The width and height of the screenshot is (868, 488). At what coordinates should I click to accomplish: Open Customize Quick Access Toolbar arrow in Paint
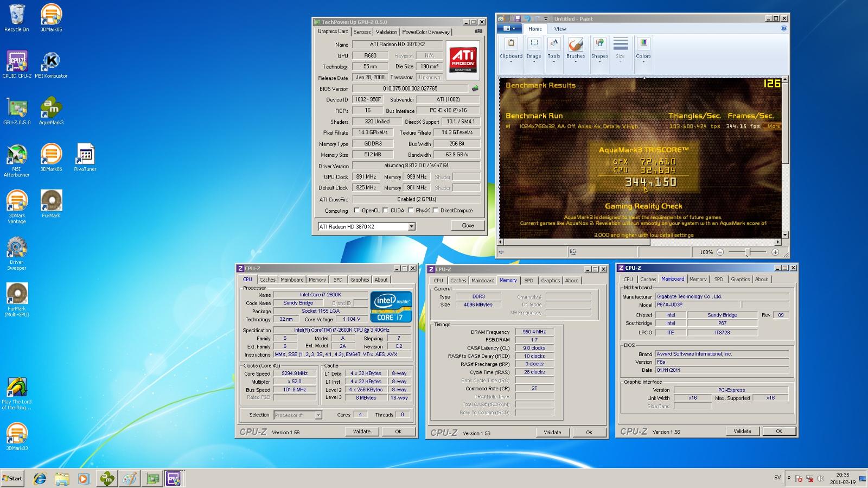tap(546, 19)
